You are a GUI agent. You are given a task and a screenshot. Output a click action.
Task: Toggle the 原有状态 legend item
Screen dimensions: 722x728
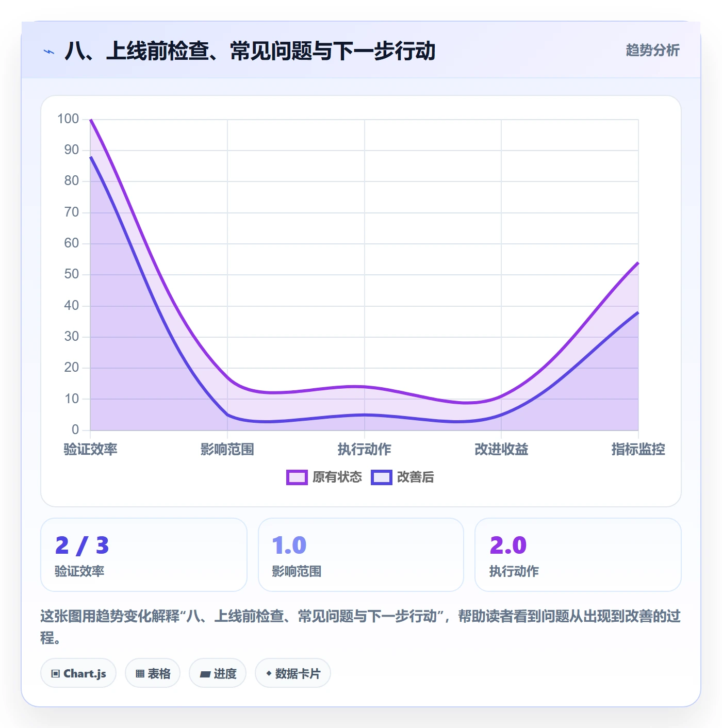point(324,477)
